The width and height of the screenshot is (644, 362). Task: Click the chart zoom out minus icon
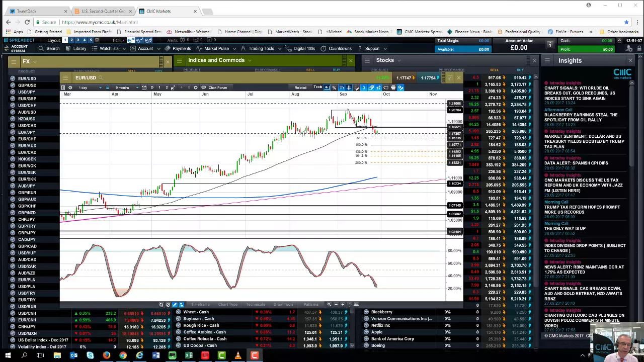point(336,304)
